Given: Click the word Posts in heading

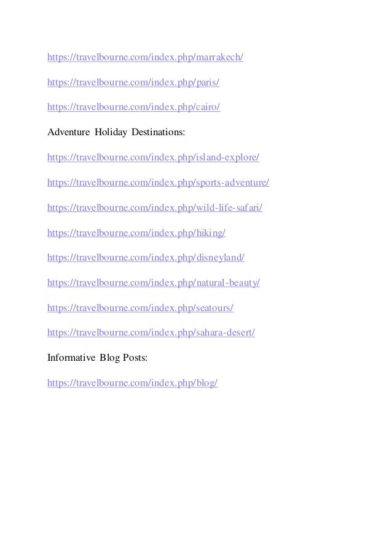Looking at the screenshot, I should [x=135, y=358].
